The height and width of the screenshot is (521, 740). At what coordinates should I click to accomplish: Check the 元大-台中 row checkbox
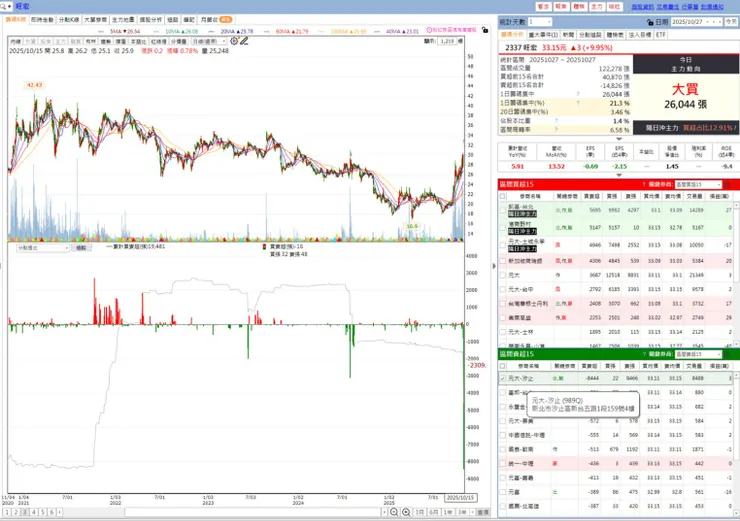coord(503,289)
